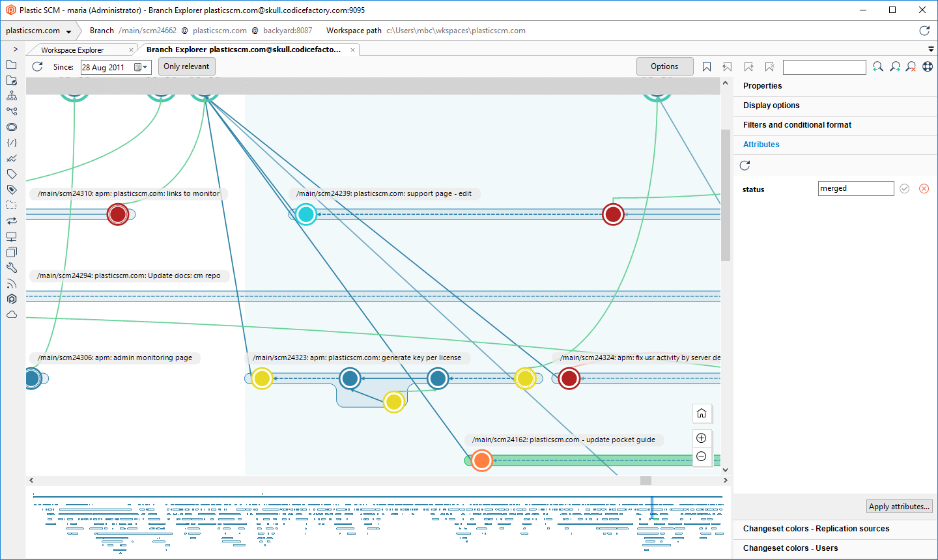The height and width of the screenshot is (560, 938).
Task: Collapse the Attributes section
Action: point(835,145)
